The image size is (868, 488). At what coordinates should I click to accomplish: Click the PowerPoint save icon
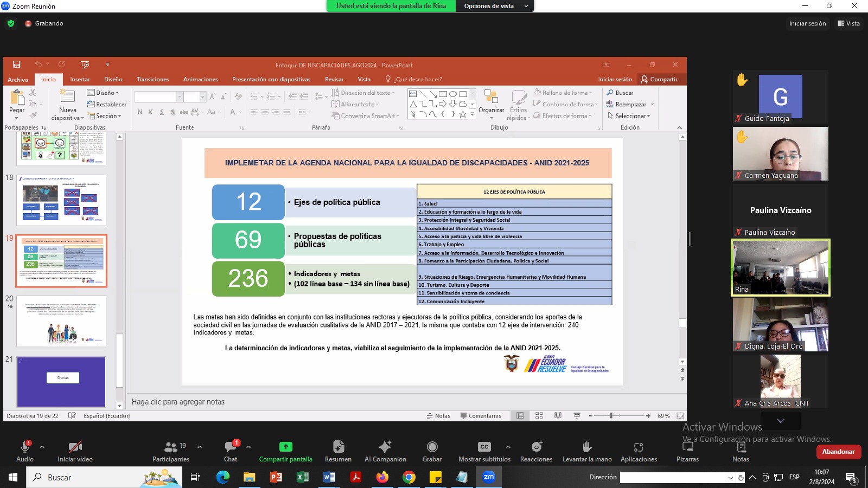tap(17, 65)
